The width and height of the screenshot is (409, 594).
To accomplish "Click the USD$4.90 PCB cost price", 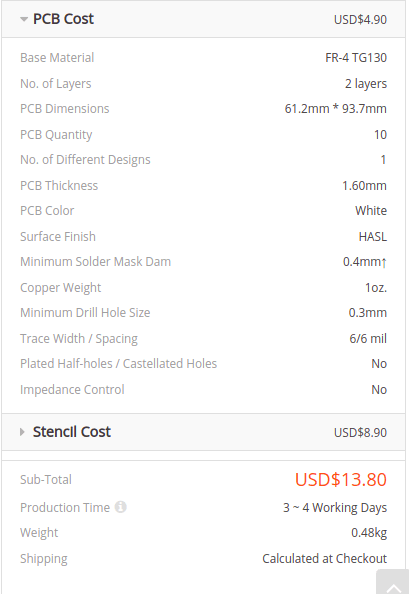I will (x=360, y=20).
